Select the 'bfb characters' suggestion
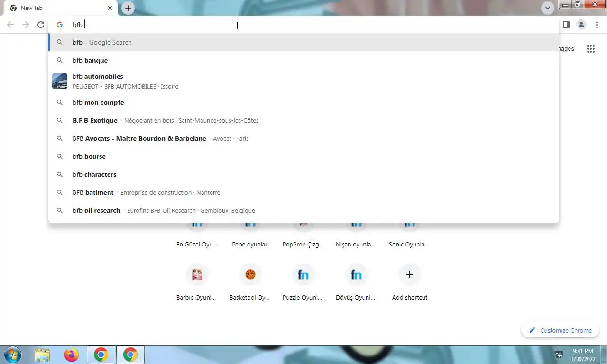 [x=303, y=174]
